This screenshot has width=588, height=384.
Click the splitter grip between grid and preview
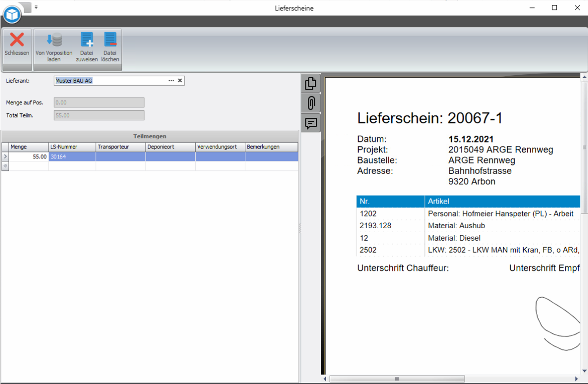coord(300,228)
